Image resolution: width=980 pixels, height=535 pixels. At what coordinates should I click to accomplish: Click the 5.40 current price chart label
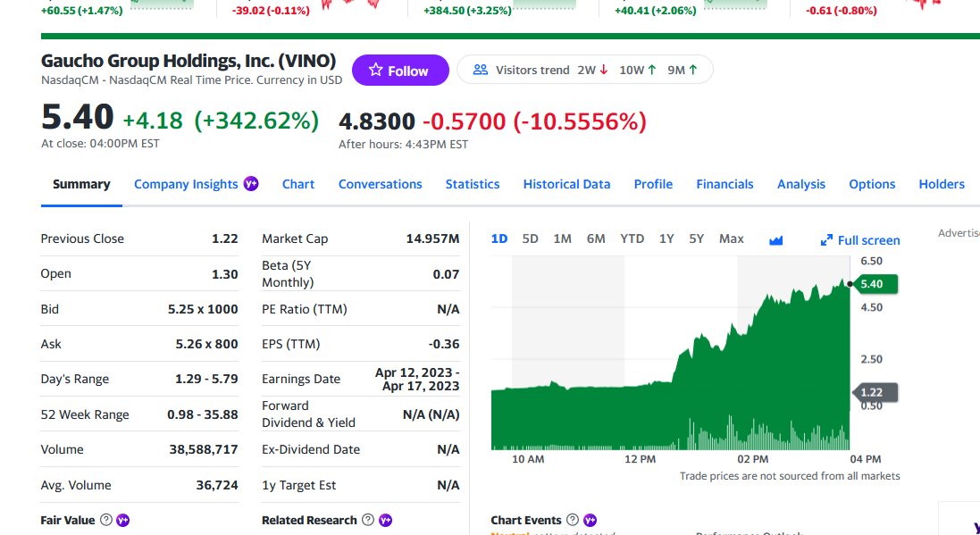[875, 284]
